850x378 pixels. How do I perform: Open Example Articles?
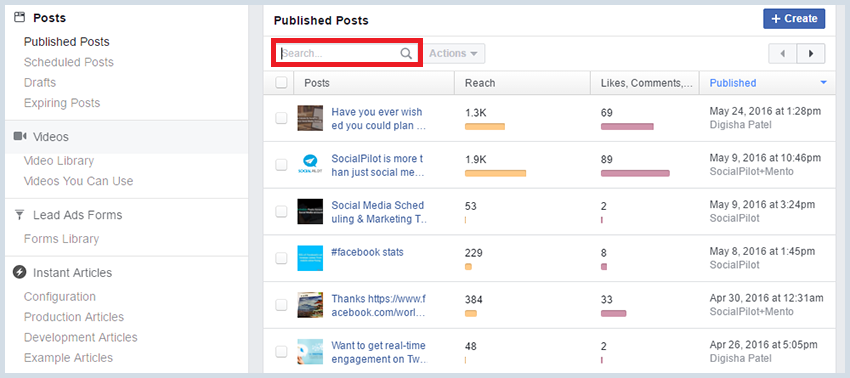click(x=68, y=358)
